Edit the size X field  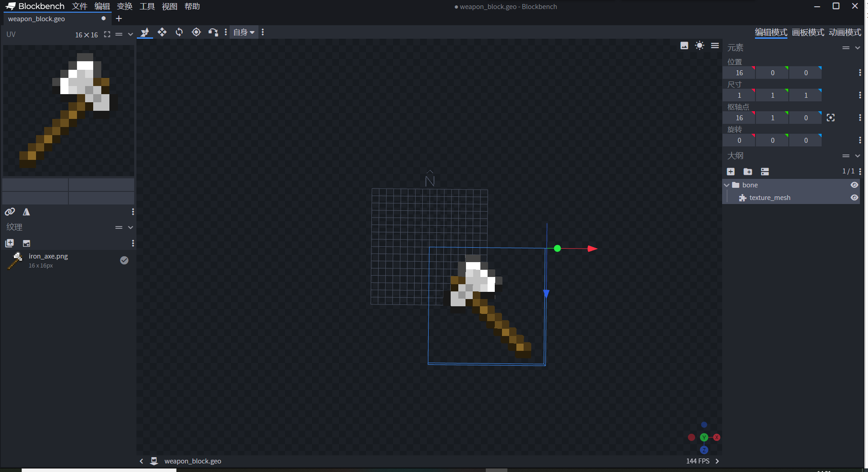click(739, 95)
